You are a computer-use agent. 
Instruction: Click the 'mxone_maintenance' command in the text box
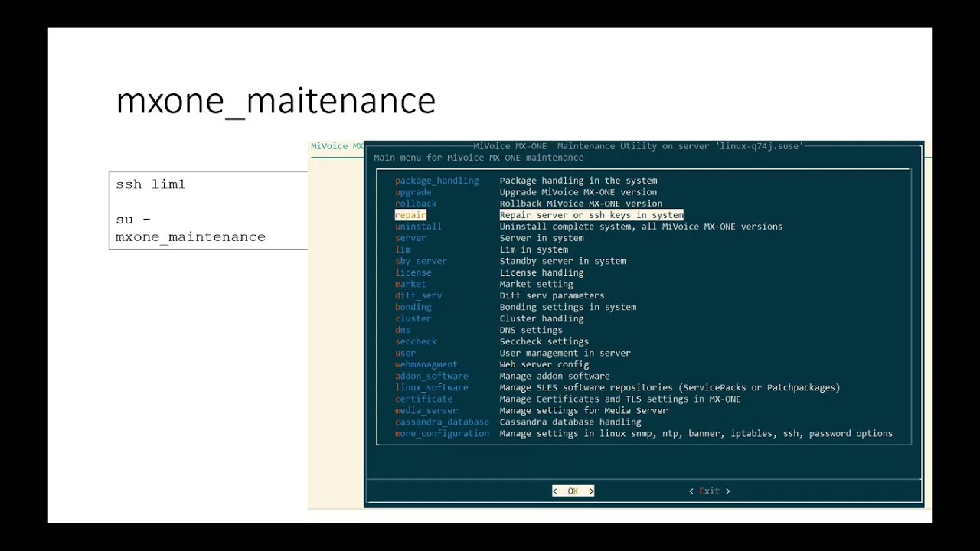191,237
